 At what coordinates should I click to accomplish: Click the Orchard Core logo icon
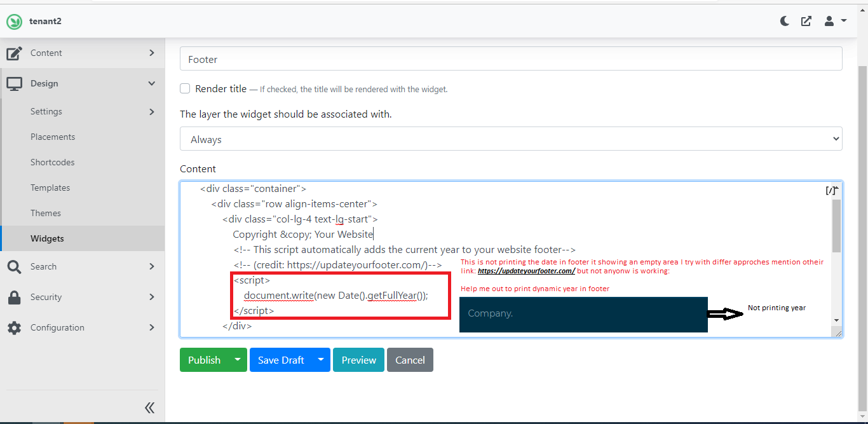[14, 22]
